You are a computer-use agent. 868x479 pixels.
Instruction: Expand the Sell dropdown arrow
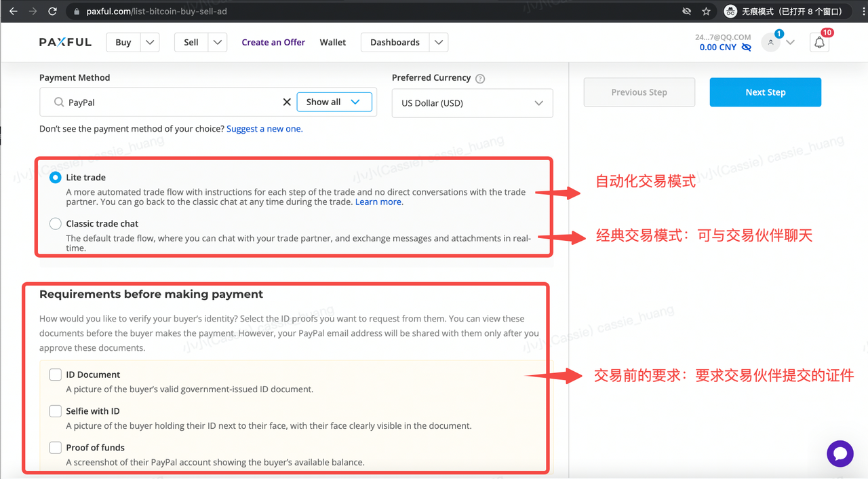pos(218,42)
